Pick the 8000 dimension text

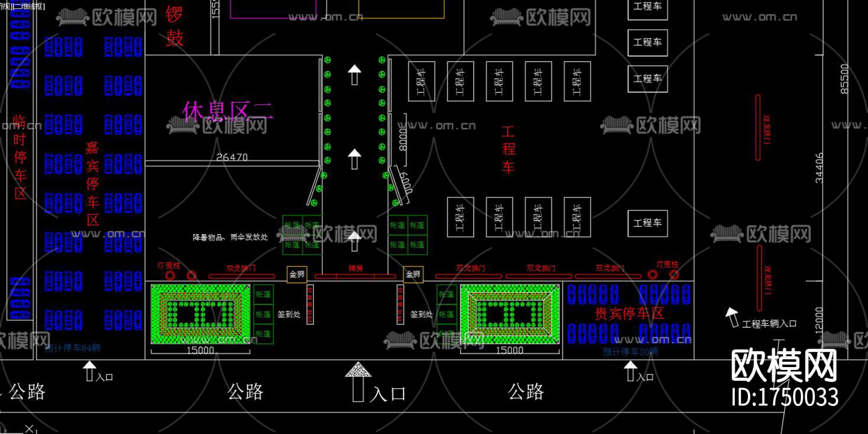click(403, 140)
